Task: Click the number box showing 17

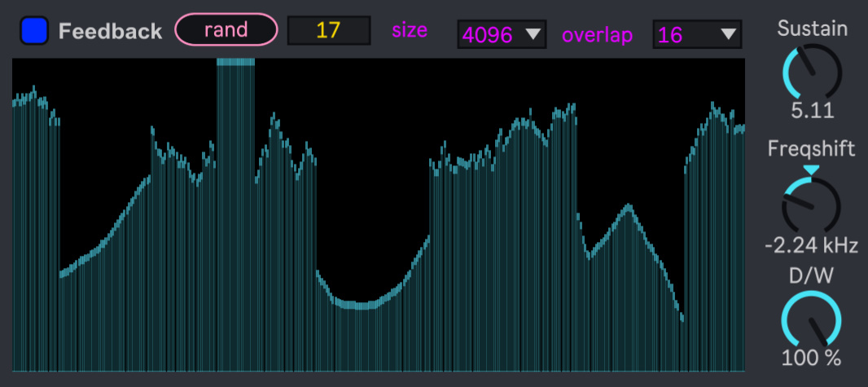Action: 328,32
